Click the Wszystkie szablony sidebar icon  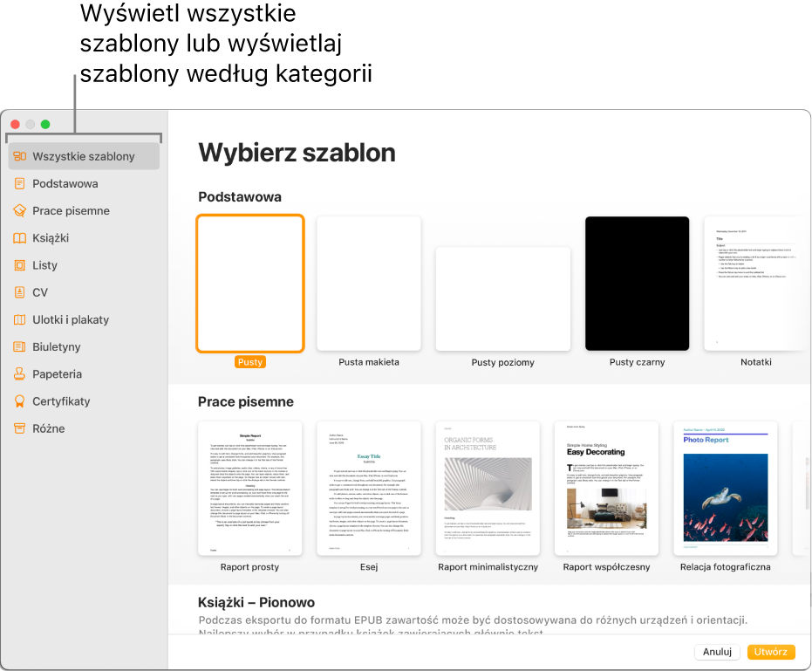(20, 156)
